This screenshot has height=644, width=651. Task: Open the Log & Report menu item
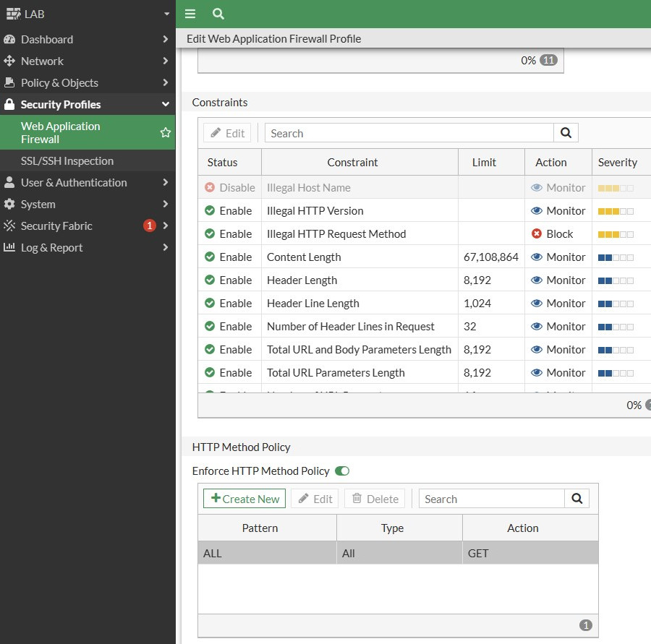[88, 247]
